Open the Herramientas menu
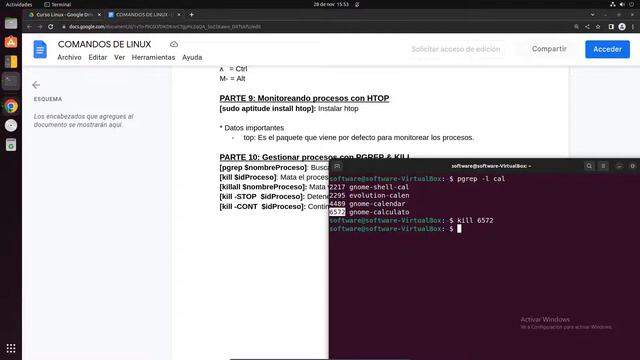Screen dimensions: 640x360 tap(153, 58)
